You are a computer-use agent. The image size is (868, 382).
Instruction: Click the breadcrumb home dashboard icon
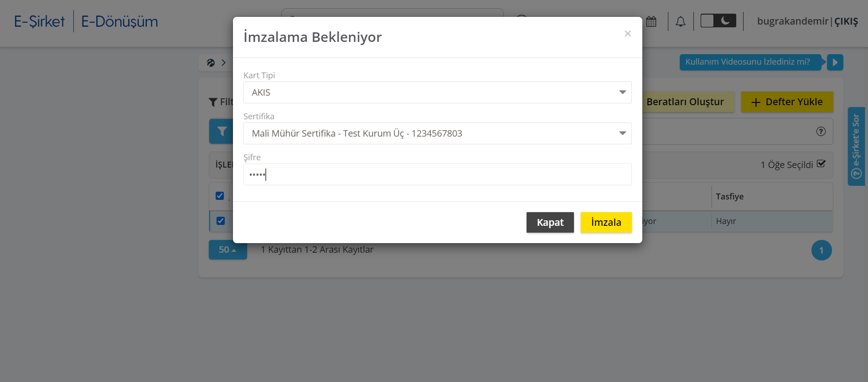[x=211, y=63]
